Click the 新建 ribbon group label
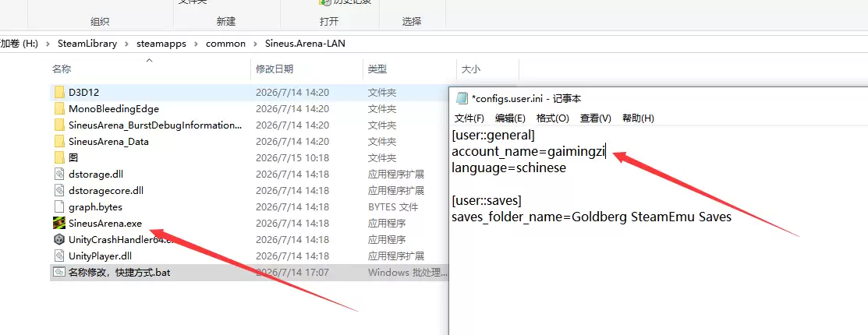The height and width of the screenshot is (335, 868). pyautogui.click(x=226, y=22)
